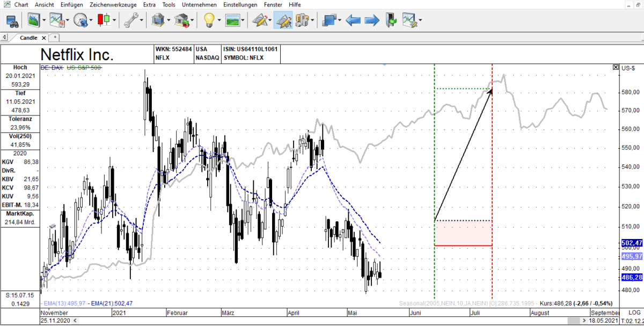The height and width of the screenshot is (326, 644).
Task: Click the cascading windows icon
Action: (x=329, y=21)
